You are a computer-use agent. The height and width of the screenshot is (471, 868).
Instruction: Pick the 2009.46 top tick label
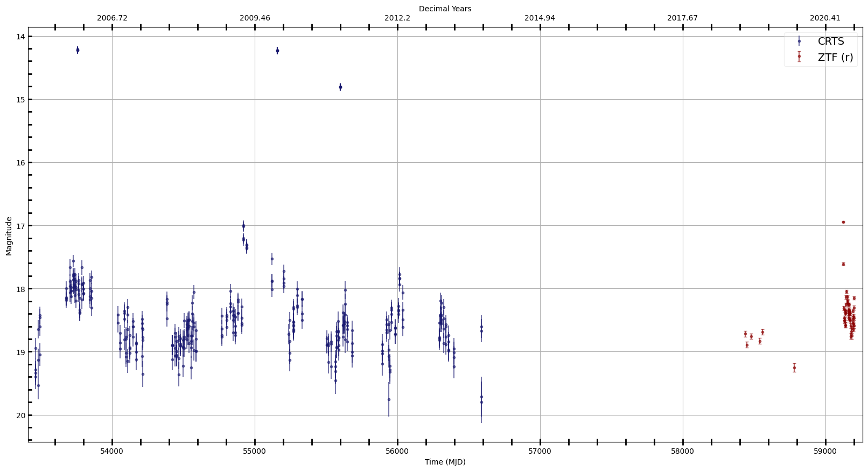(255, 18)
